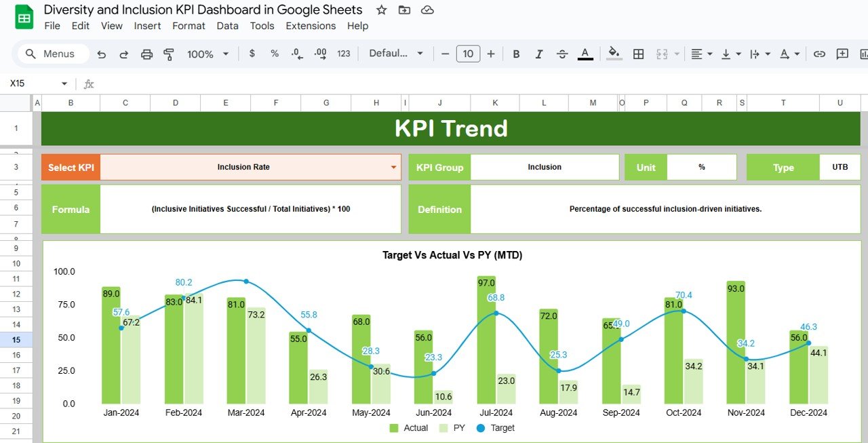
Task: Toggle strikethrough formatting
Action: [562, 54]
